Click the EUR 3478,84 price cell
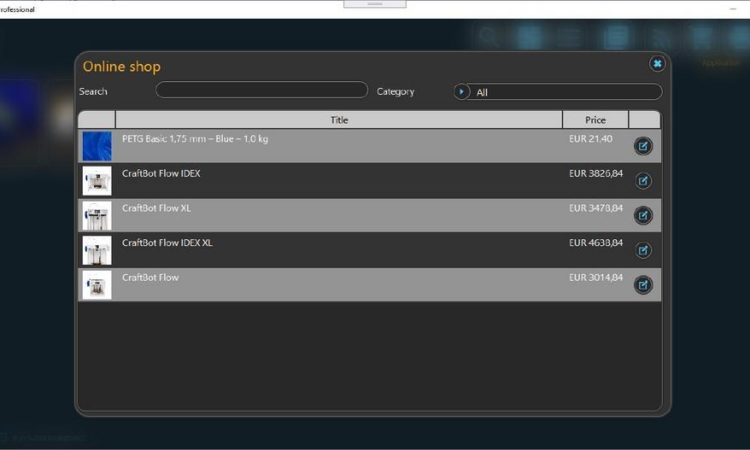This screenshot has height=450, width=750. click(x=596, y=208)
